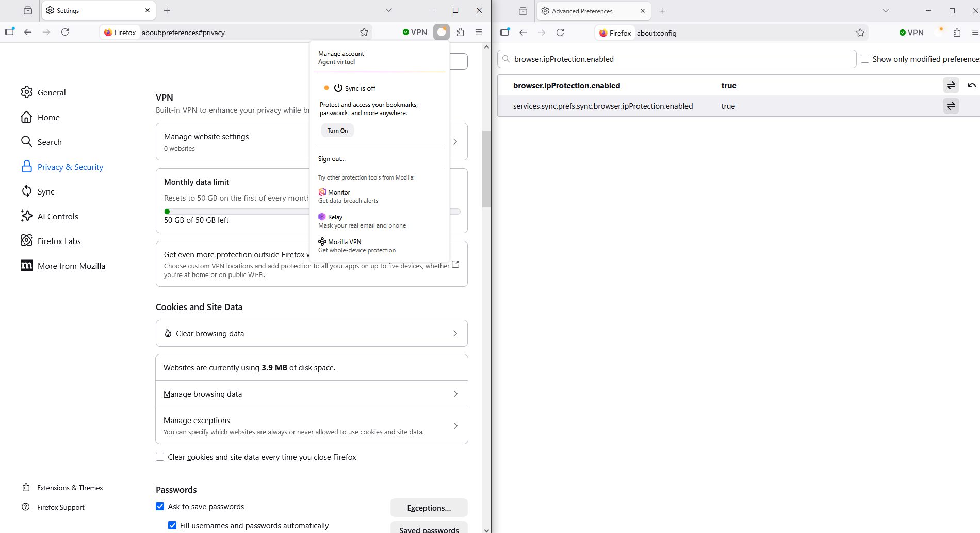Click the about:config preference search field
Viewport: 980px width, 533px height.
point(677,59)
